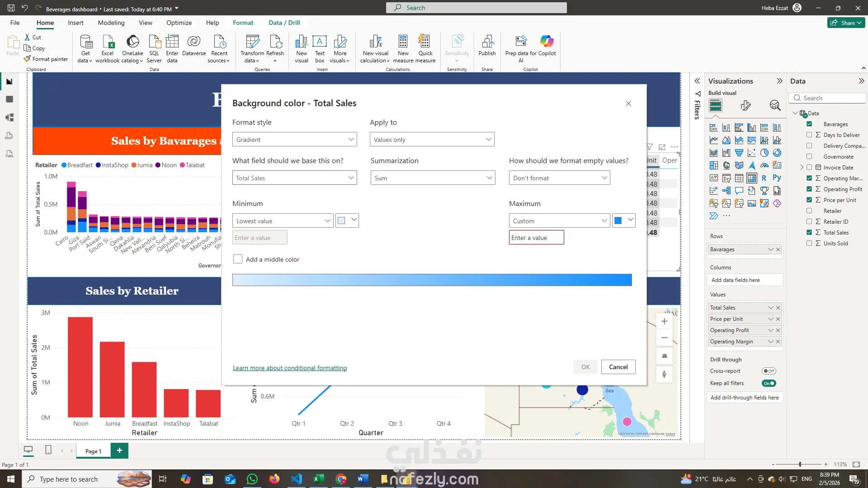The height and width of the screenshot is (488, 868).
Task: Enable the Units Sold field checkbox
Action: tap(809, 244)
